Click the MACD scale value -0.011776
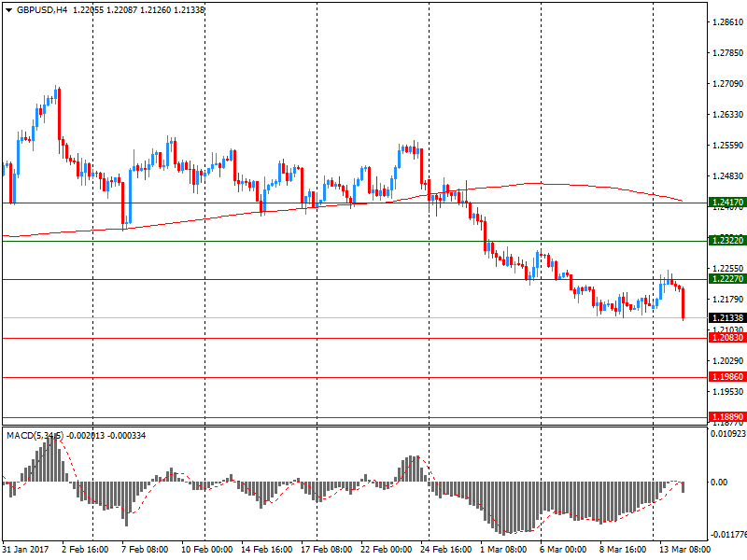This screenshot has height=560, width=747. tap(728, 535)
